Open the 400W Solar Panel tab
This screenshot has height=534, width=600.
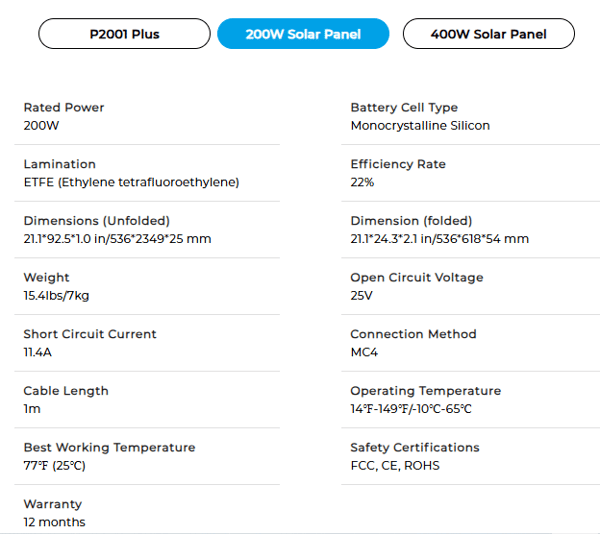[x=489, y=34]
